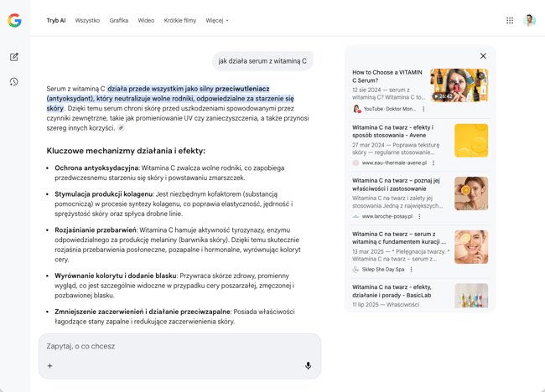Click the microphone voice input icon
This screenshot has width=545, height=392.
[x=308, y=366]
